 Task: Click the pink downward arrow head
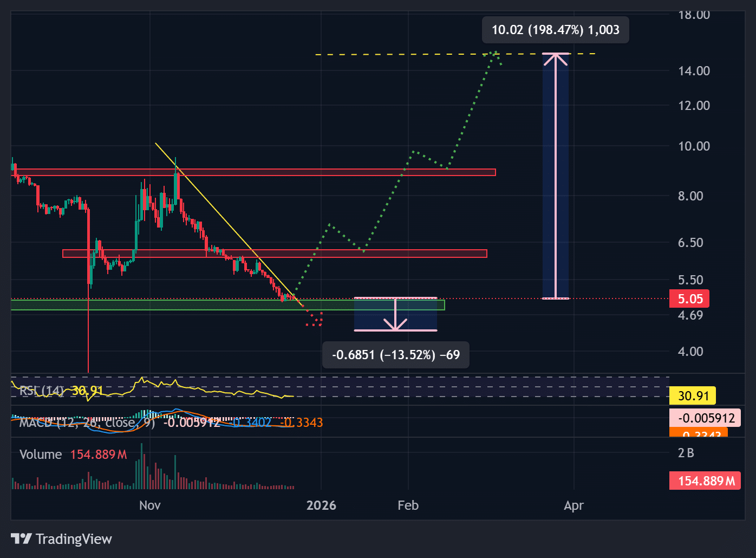(x=395, y=325)
